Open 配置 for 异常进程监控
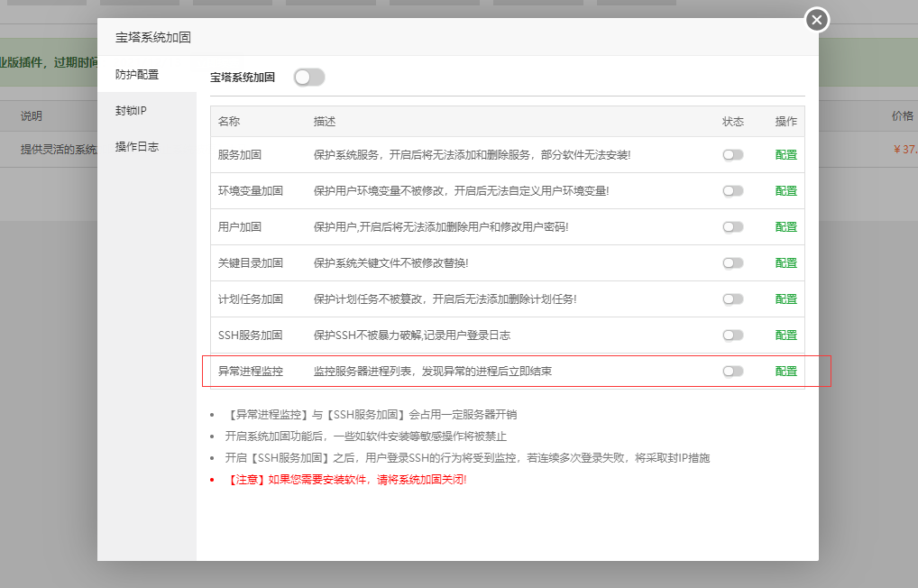The width and height of the screenshot is (918, 588). pyautogui.click(x=785, y=372)
